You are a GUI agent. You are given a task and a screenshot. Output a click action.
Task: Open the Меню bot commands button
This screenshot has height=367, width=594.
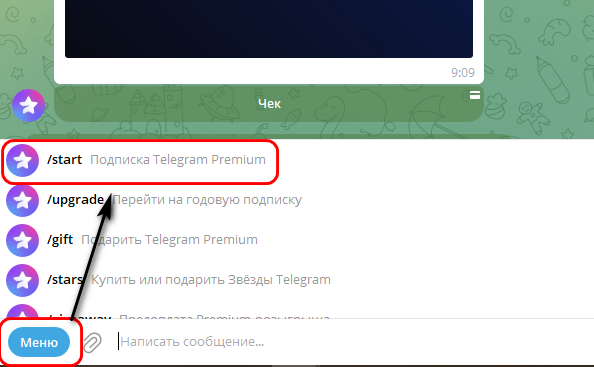[39, 342]
